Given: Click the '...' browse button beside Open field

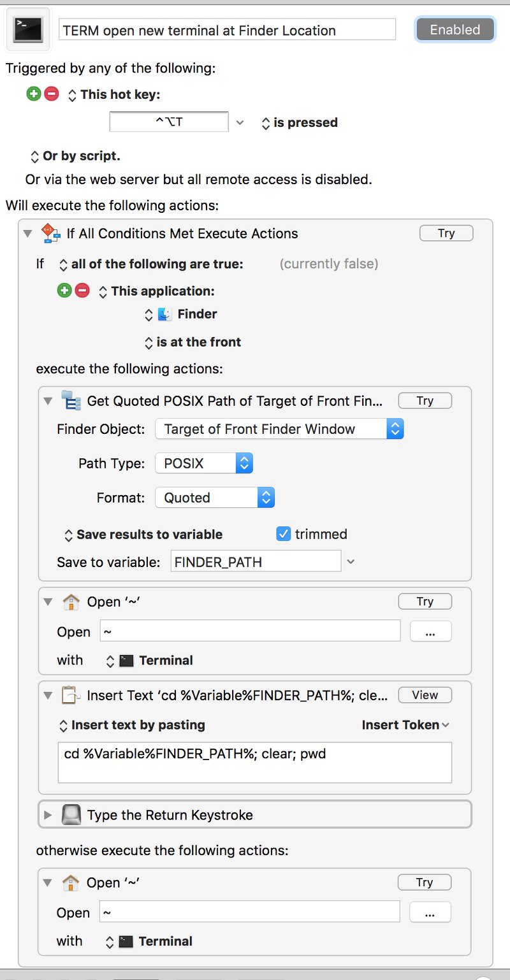Looking at the screenshot, I should pos(430,631).
